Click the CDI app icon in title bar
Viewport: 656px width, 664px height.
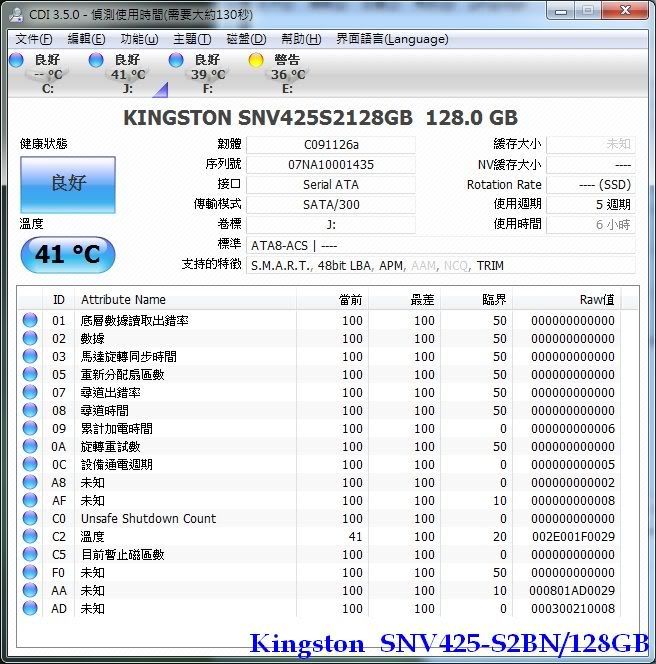tap(16, 14)
